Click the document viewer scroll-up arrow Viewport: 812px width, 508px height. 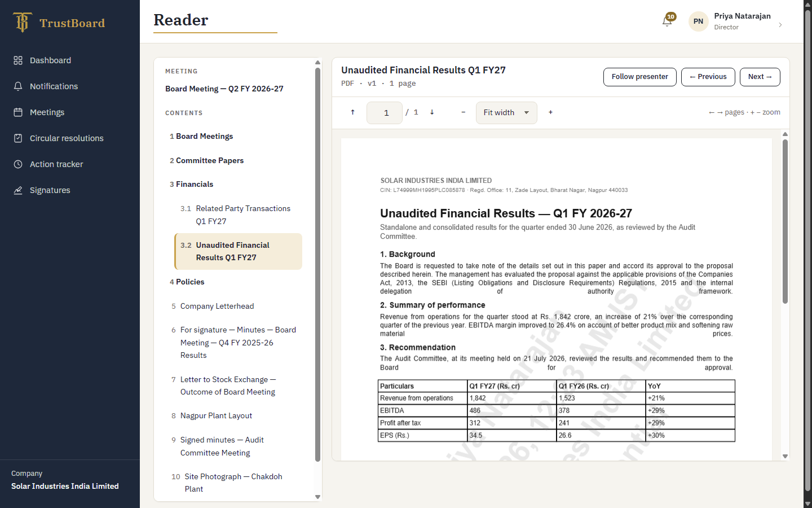click(785, 134)
